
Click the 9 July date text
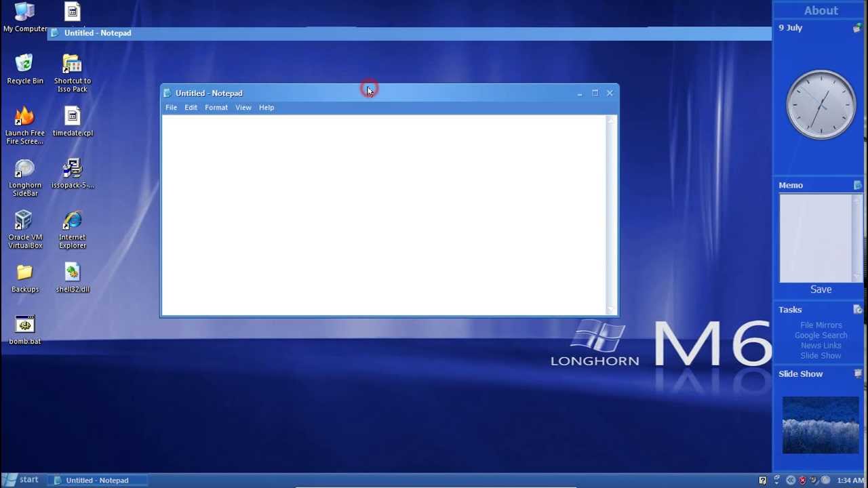point(790,28)
